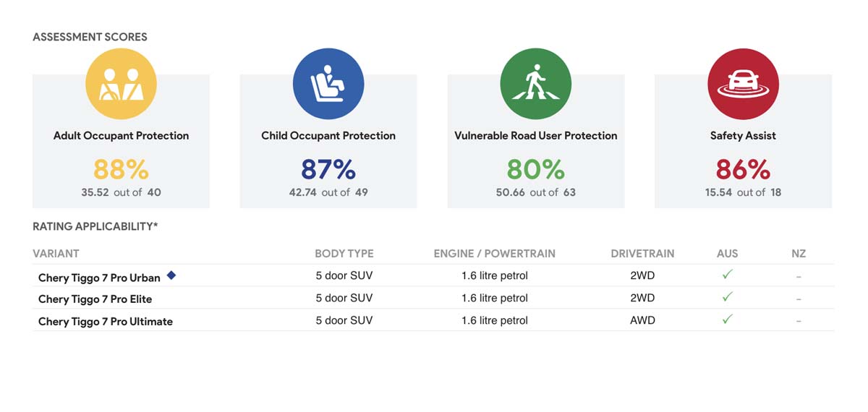Screen dimensions: 868x412
Task: Click the red Safety Assist car icon
Action: pos(743,85)
